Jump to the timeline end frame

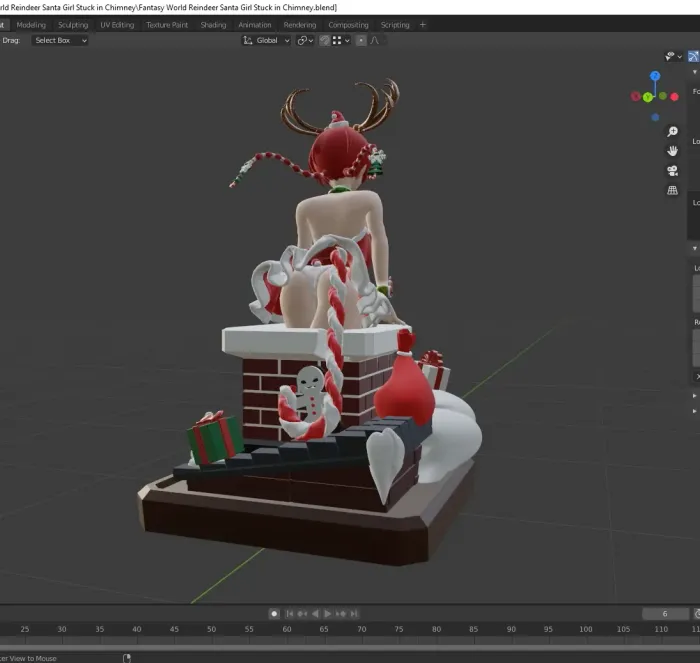(354, 613)
